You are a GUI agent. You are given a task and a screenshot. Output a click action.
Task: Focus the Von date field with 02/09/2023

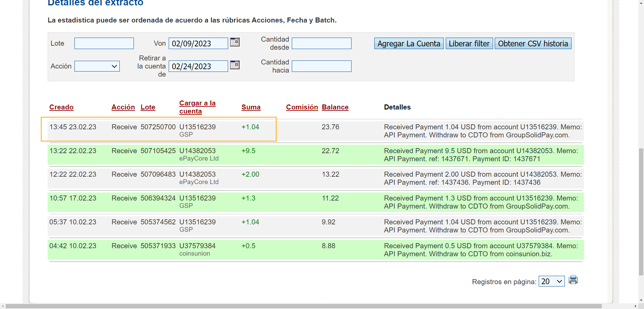[x=198, y=43]
